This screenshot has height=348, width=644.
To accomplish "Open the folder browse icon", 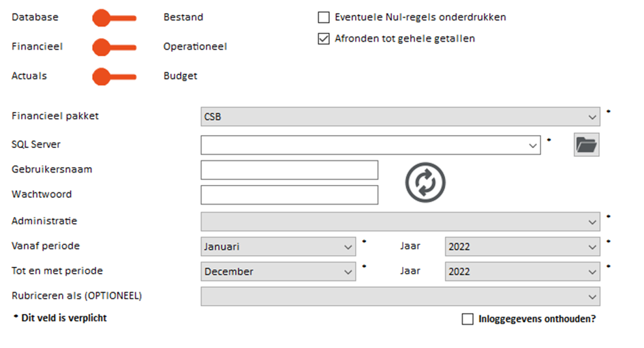I will tap(586, 145).
